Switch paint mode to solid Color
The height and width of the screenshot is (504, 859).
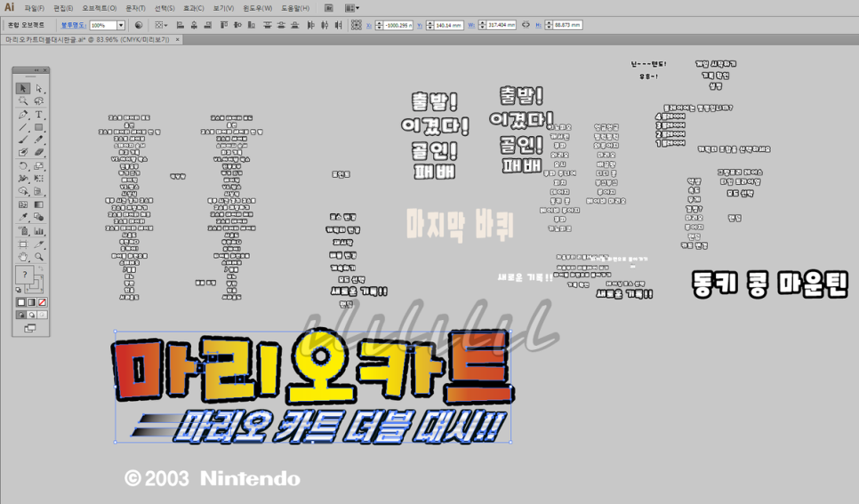pos(20,302)
